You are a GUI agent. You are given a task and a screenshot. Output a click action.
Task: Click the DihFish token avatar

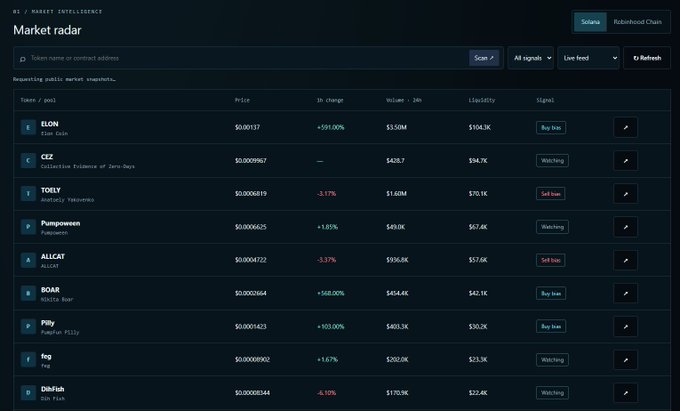click(28, 393)
